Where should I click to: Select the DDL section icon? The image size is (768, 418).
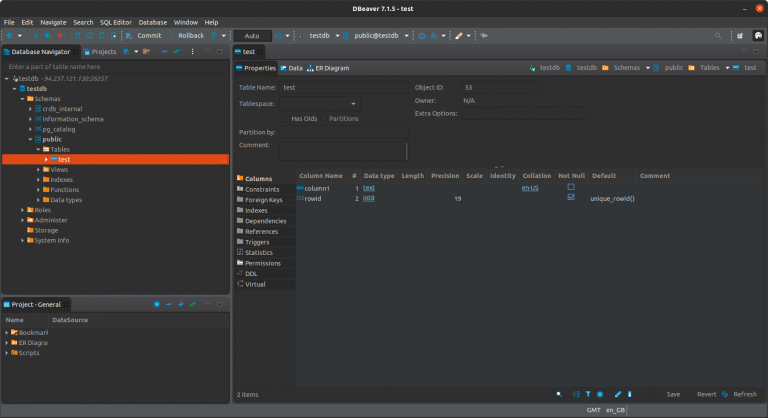tap(240, 273)
